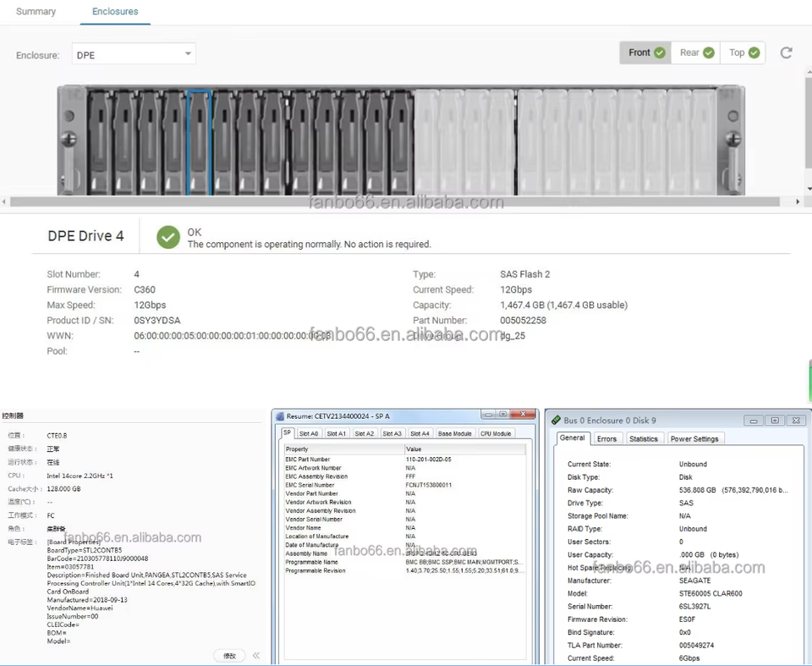Viewport: 812px width, 666px height.
Task: Select the CPU Module tab in Resume window
Action: [x=496, y=433]
